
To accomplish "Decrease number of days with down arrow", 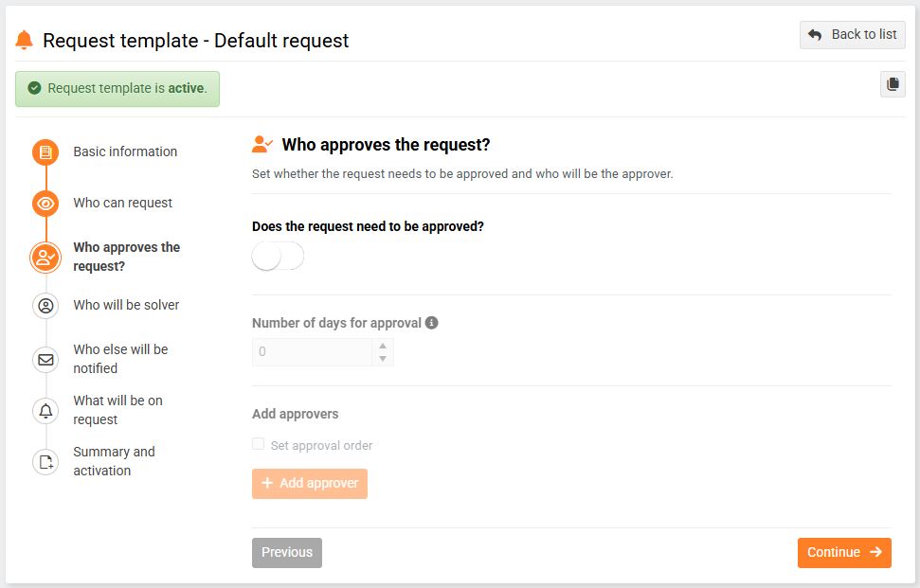I will point(383,359).
